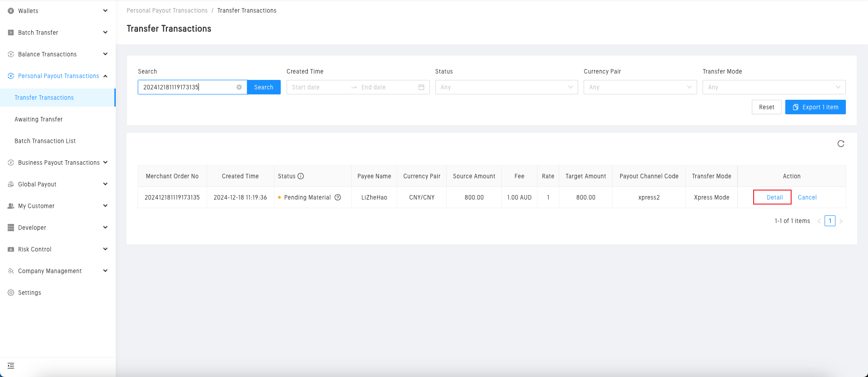The height and width of the screenshot is (377, 868).
Task: Click the refresh table icon
Action: click(x=840, y=144)
